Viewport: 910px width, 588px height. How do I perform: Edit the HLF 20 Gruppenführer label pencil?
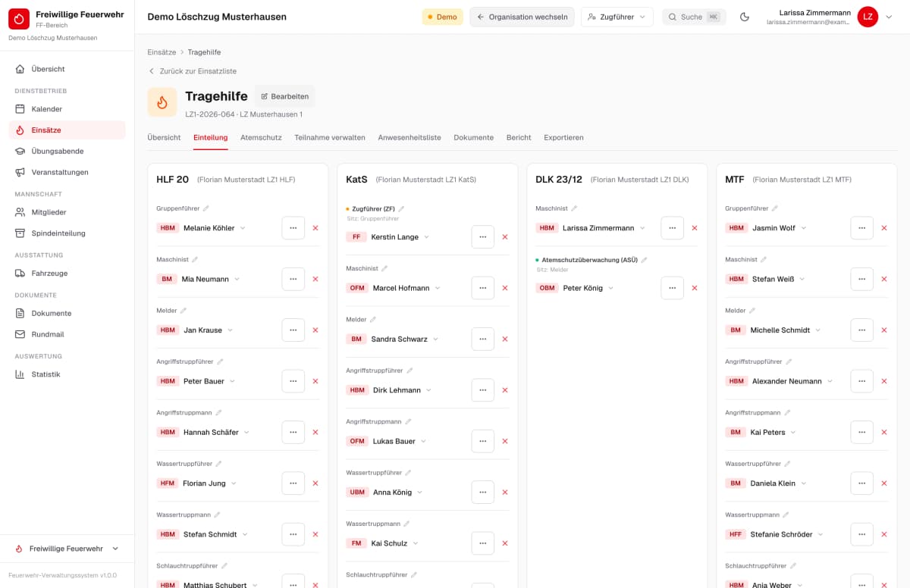point(206,208)
